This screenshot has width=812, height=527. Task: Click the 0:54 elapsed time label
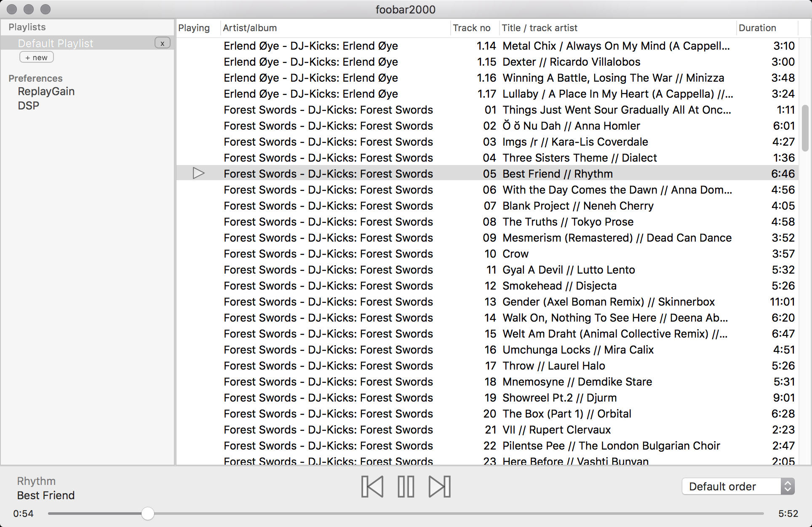(x=23, y=514)
